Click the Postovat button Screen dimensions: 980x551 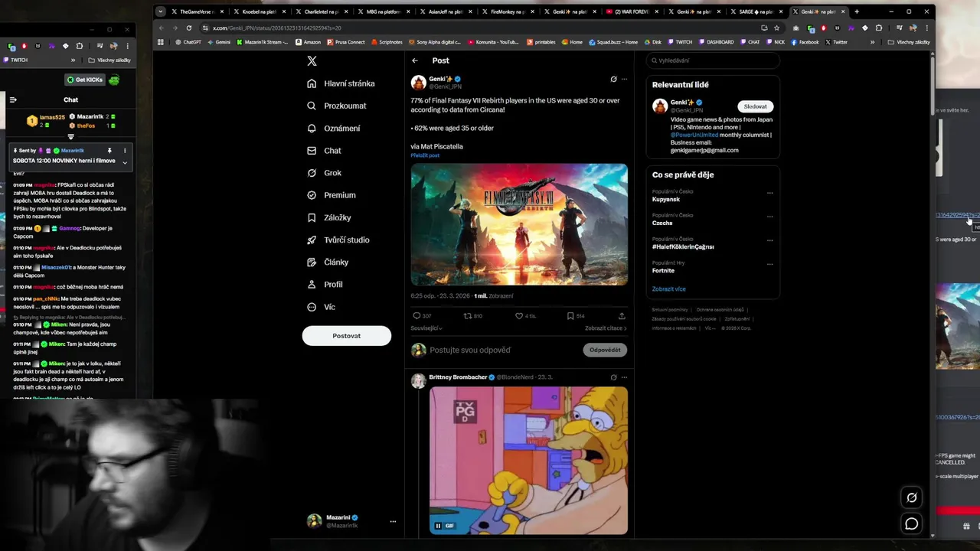[346, 335]
